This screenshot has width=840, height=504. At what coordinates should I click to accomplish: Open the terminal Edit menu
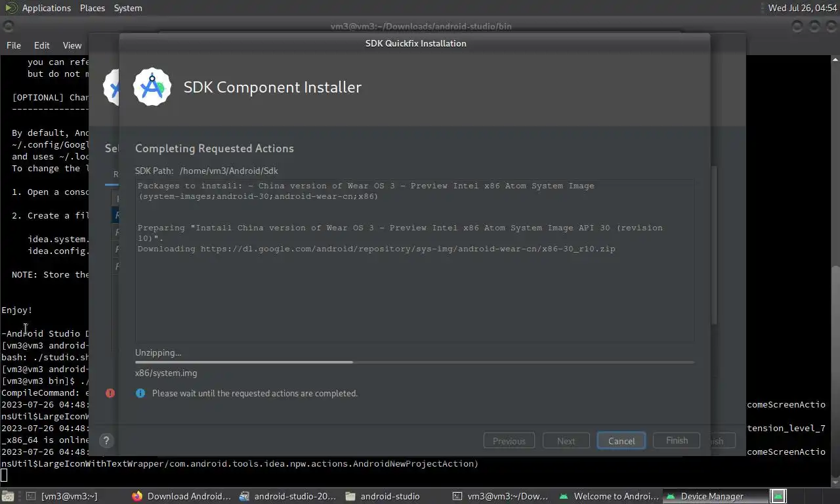[42, 45]
